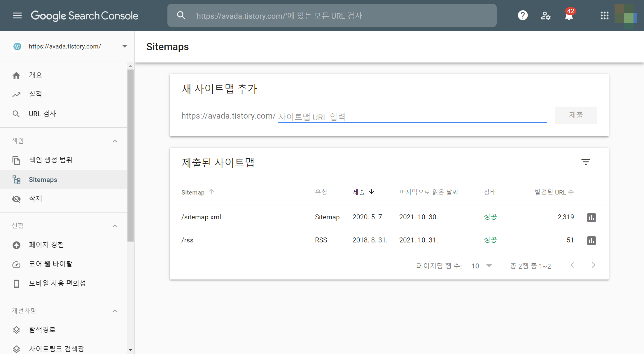Open rows per page dropdown showing 10
Image resolution: width=644 pixels, height=354 pixels.
pos(482,266)
